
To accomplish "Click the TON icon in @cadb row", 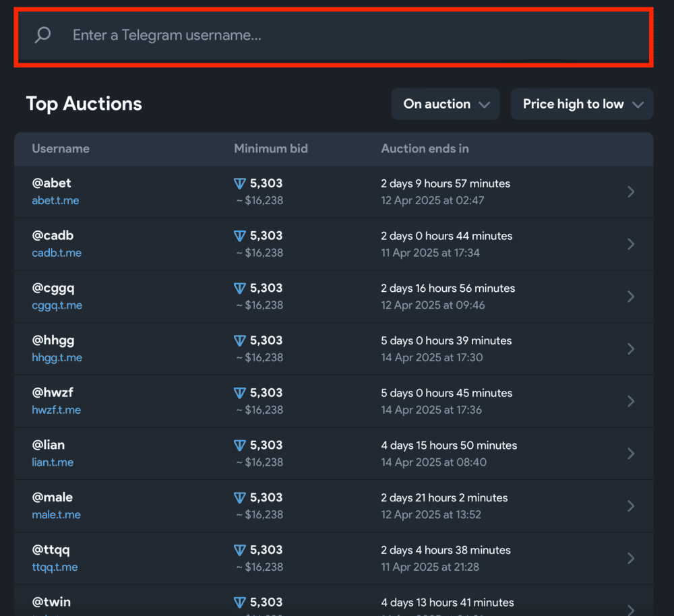I will pyautogui.click(x=240, y=237).
